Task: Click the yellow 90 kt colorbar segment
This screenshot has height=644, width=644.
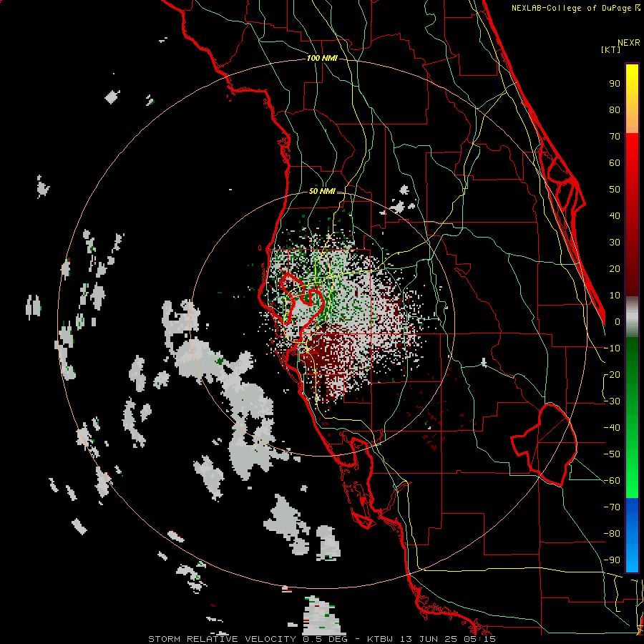Action: 632,84
